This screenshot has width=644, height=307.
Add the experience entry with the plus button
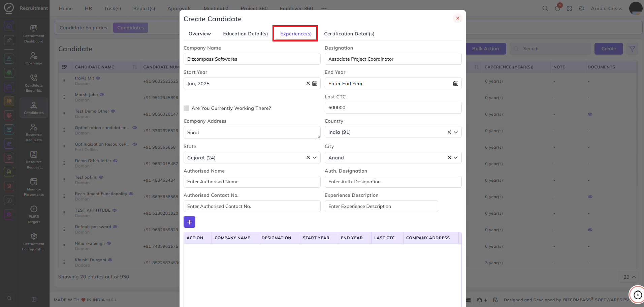click(x=189, y=222)
